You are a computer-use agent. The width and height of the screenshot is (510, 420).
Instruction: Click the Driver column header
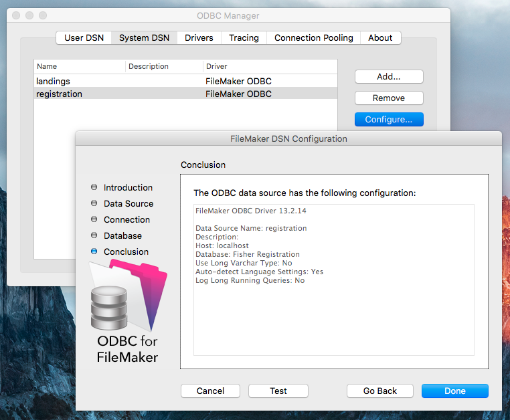coord(270,66)
